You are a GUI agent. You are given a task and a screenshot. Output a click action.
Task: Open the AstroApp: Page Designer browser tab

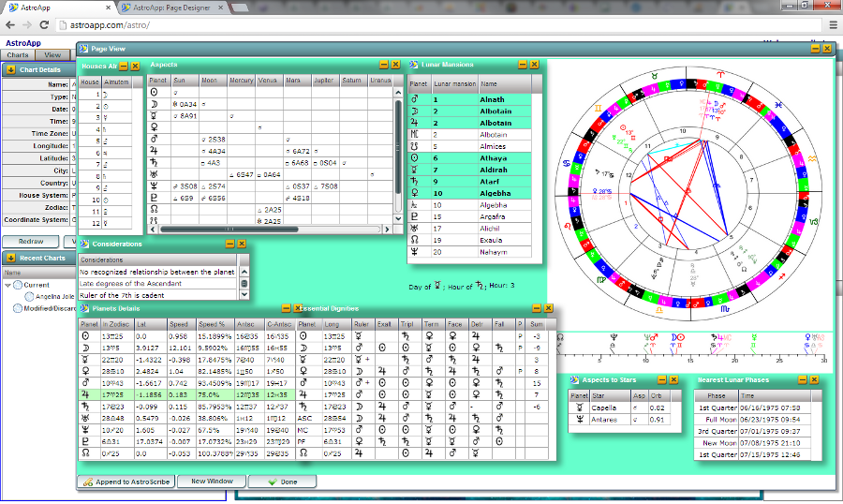[171, 7]
